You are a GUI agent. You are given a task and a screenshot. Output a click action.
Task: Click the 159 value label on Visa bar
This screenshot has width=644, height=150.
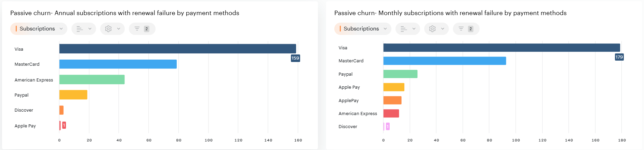tap(295, 58)
